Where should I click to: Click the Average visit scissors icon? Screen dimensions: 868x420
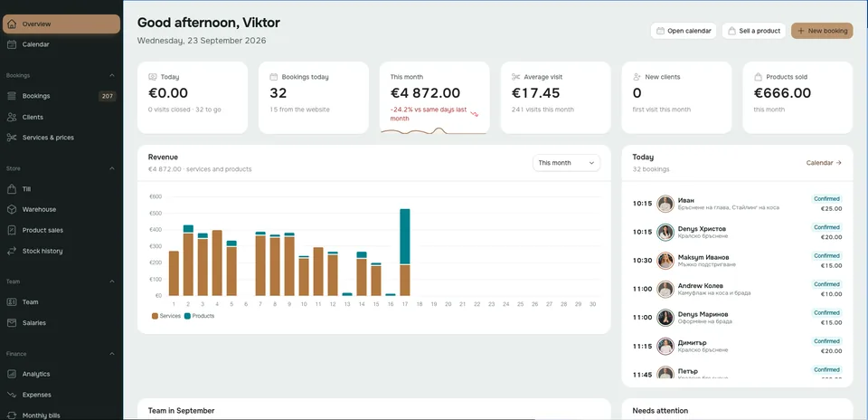coord(516,77)
